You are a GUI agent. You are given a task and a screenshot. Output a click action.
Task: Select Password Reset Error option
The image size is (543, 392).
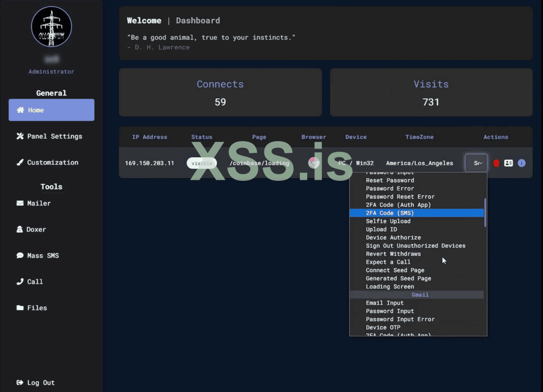[x=400, y=196]
